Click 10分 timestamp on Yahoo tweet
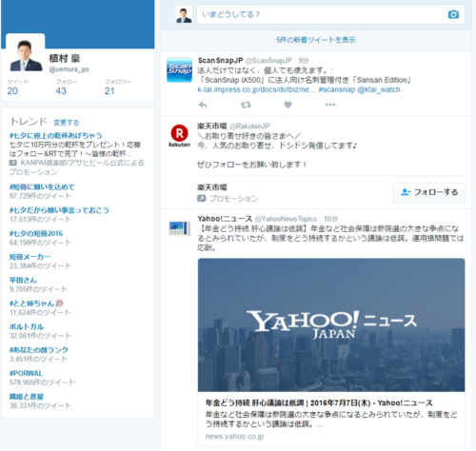 [330, 219]
